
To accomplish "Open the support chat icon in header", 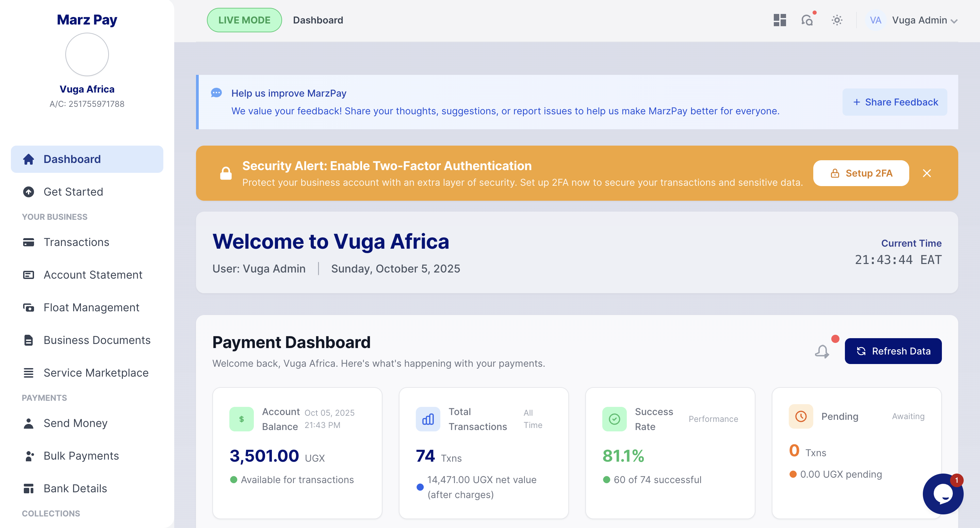I will (x=807, y=20).
